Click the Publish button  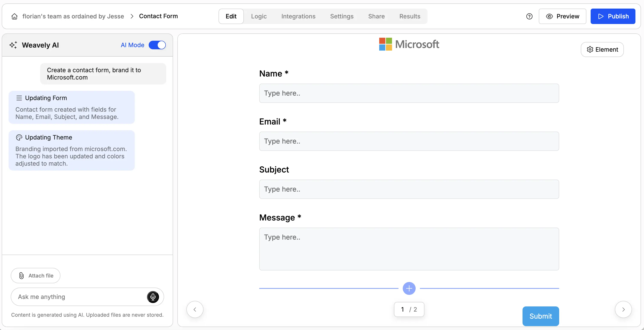pos(613,16)
